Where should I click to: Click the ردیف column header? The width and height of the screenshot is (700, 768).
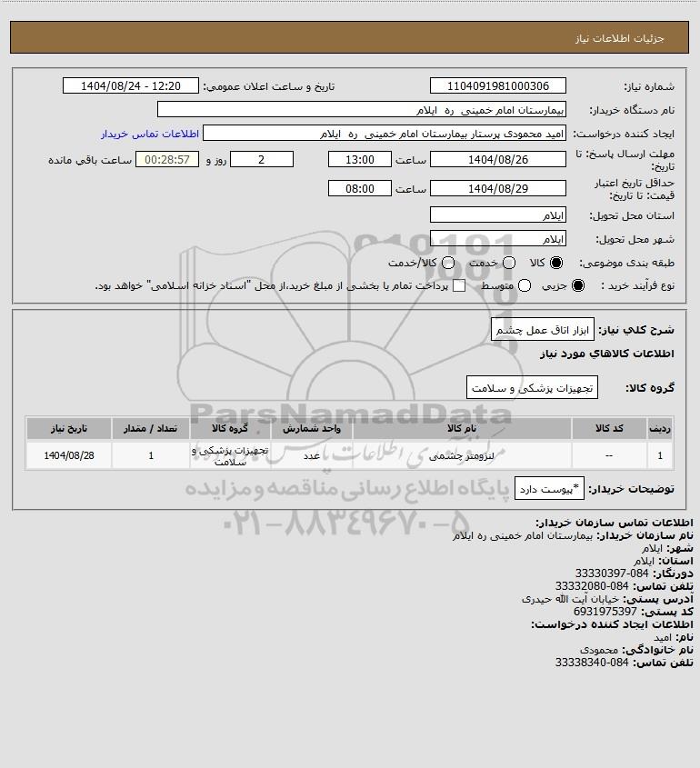(x=660, y=429)
